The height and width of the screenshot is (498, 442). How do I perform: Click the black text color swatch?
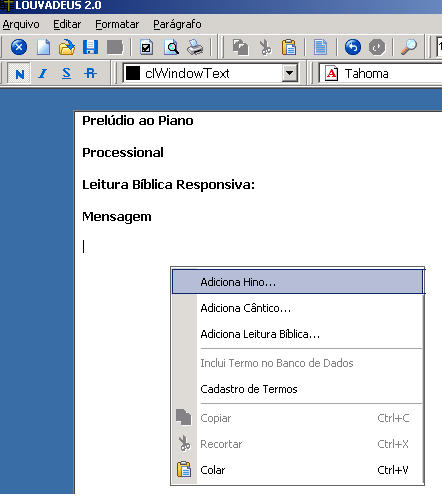point(133,73)
